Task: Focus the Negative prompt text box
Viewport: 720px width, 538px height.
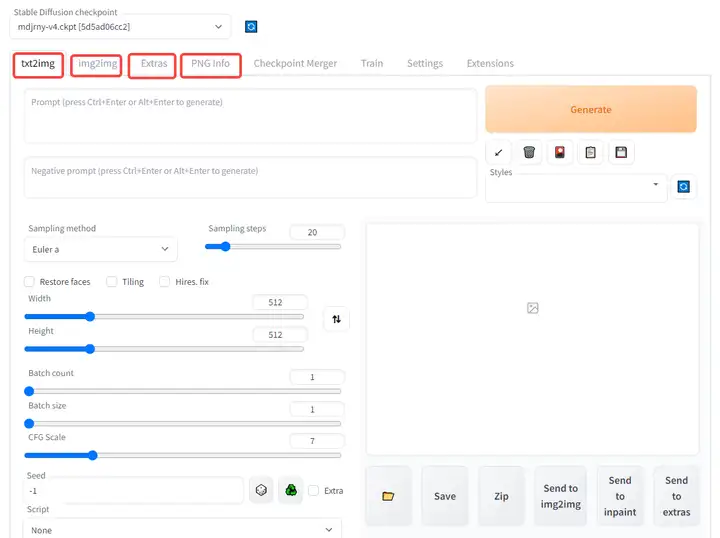Action: coord(250,178)
